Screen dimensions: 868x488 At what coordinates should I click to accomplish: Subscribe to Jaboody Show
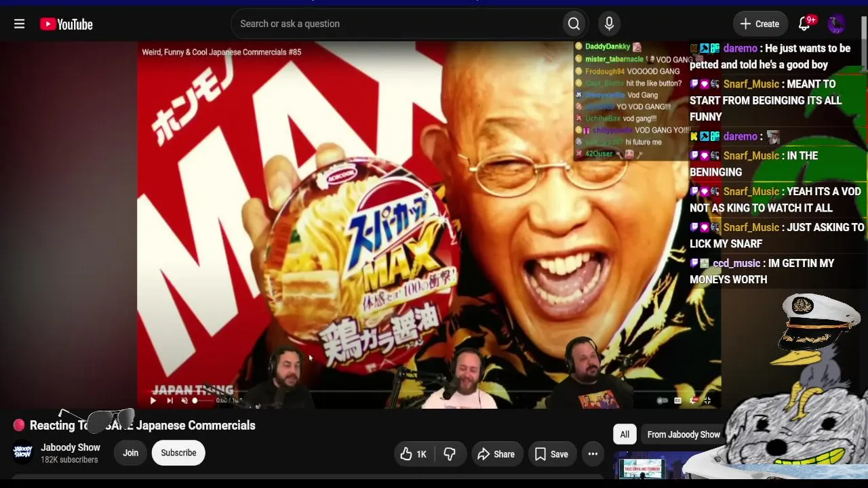(178, 453)
